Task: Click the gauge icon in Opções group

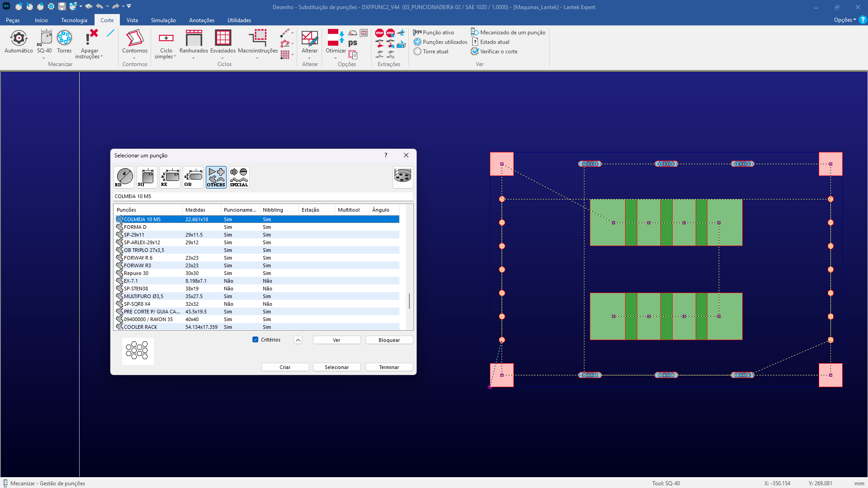Action: 353,33
